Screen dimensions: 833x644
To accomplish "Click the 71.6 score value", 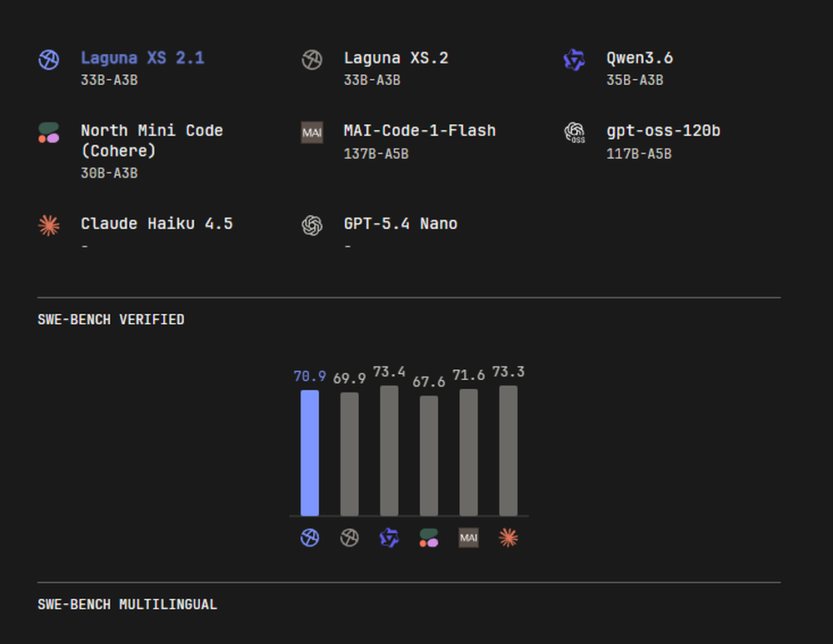I will pyautogui.click(x=468, y=375).
